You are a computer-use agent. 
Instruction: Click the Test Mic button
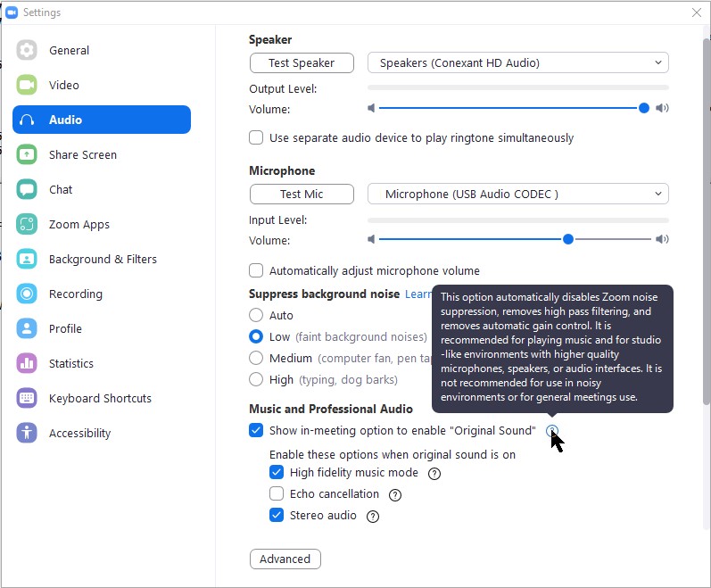point(302,194)
